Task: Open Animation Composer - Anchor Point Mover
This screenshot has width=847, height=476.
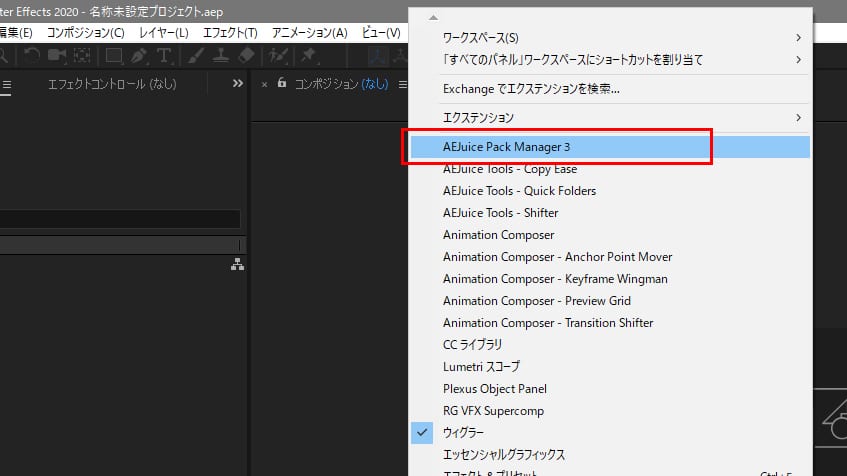Action: [610, 257]
